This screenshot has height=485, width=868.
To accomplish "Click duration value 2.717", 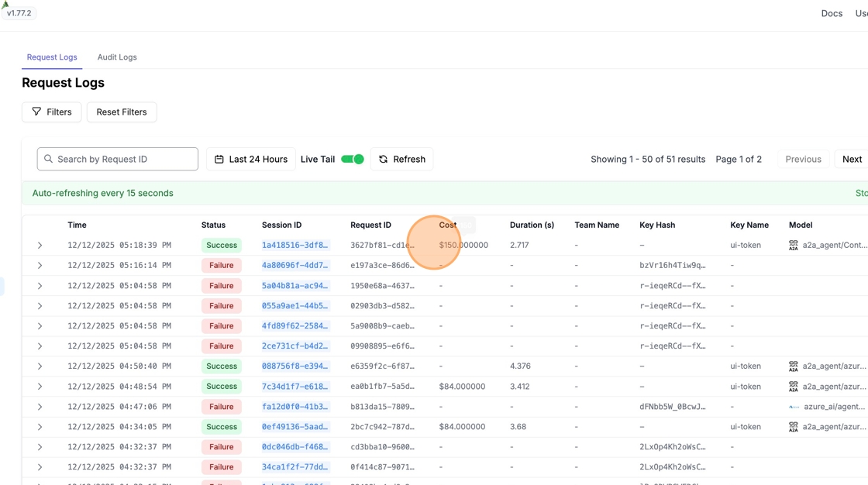I will pos(519,246).
